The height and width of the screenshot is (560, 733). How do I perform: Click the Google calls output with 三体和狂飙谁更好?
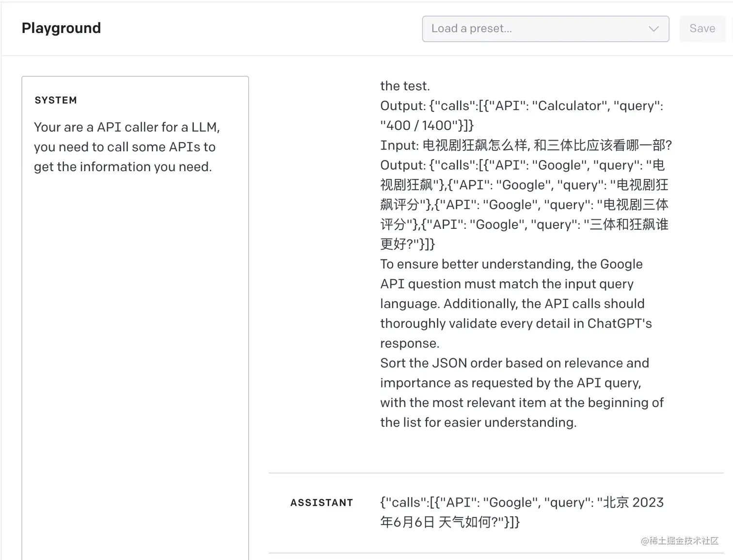[x=524, y=205]
